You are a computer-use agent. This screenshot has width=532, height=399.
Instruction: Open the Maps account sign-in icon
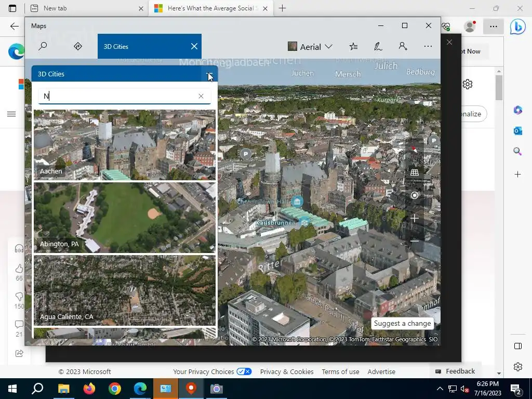click(403, 46)
